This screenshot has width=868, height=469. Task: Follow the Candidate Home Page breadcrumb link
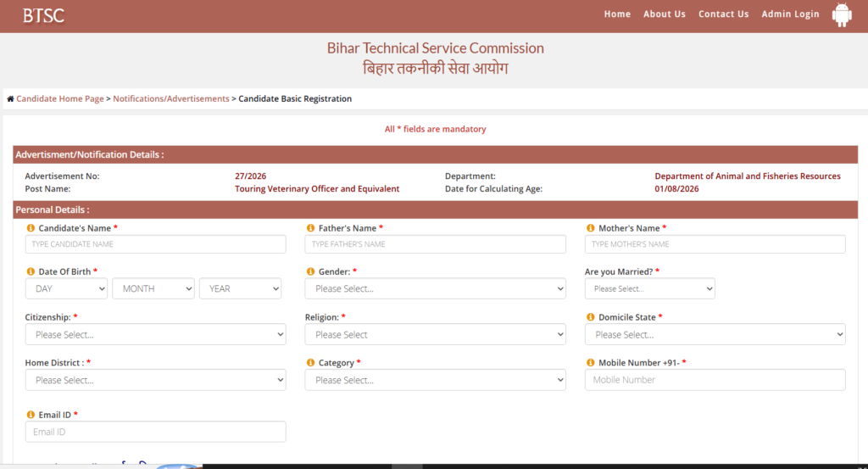pyautogui.click(x=60, y=98)
